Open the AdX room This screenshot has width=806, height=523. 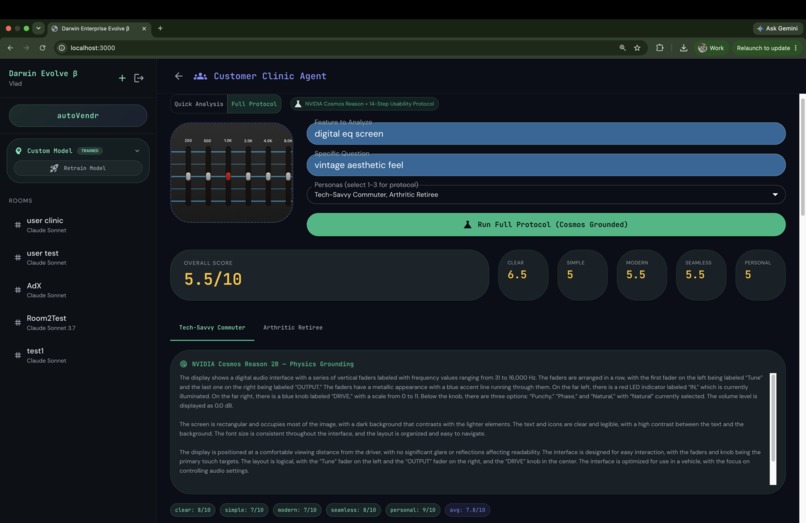pos(78,290)
